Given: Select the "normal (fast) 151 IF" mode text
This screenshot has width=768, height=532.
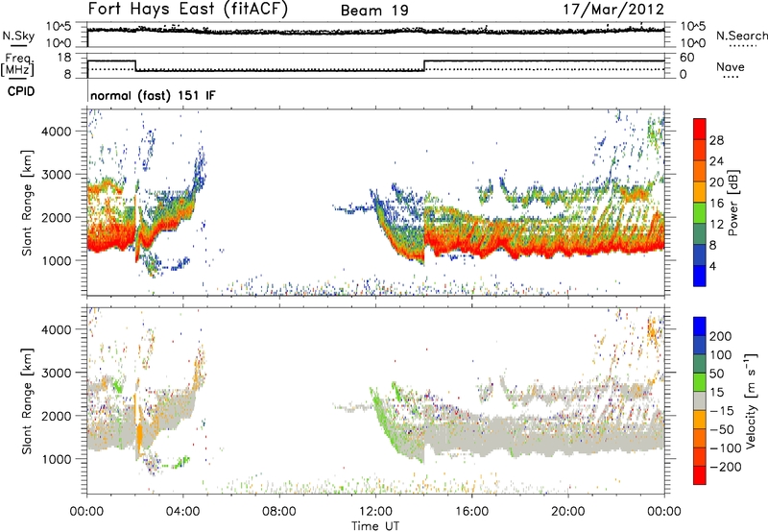Looking at the screenshot, I should coord(153,95).
